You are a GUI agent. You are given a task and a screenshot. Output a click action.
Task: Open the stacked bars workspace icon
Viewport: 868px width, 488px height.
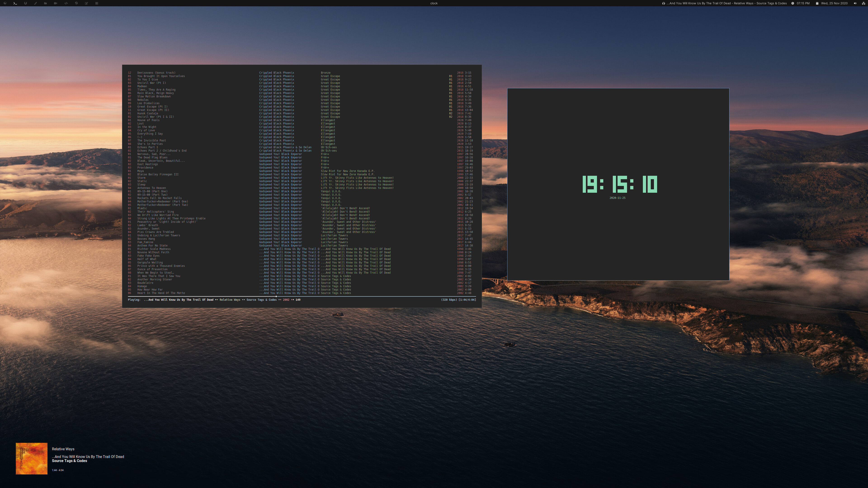coord(97,3)
